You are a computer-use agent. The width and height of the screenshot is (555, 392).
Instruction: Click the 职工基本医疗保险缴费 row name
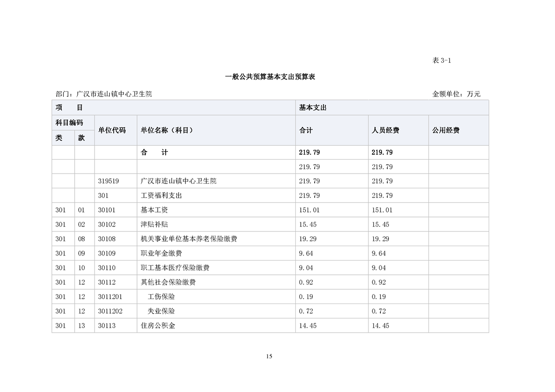coord(175,268)
